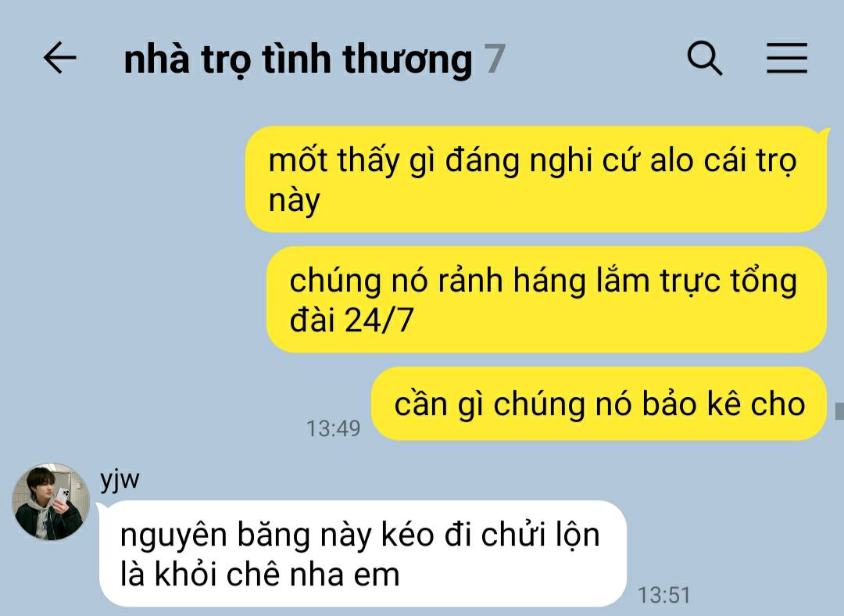Tap the member count 7 beside the title

(x=495, y=58)
